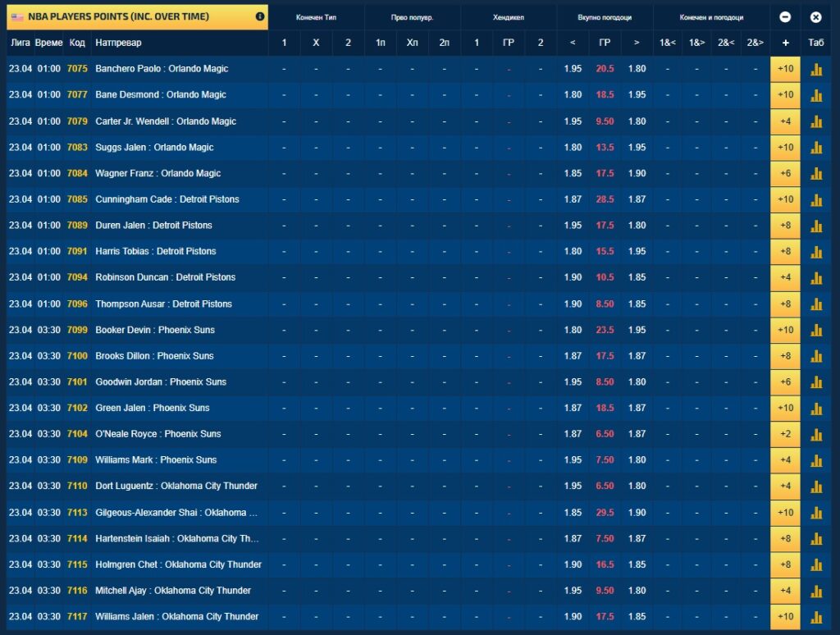Expand +2 more bets for O'Neale Royce
Viewport: 840px width, 635px height.
(x=785, y=434)
